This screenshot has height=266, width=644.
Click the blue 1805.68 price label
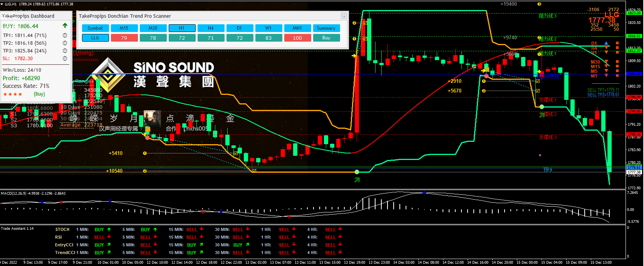[634, 74]
